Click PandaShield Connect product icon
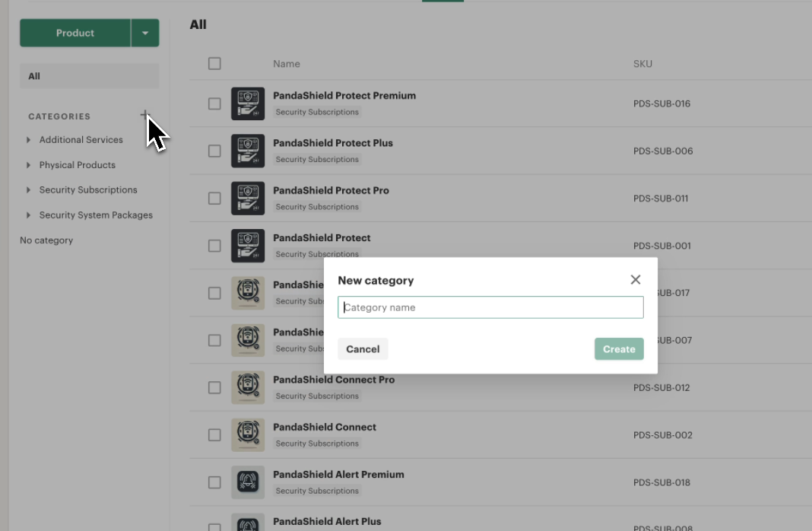 click(x=248, y=434)
